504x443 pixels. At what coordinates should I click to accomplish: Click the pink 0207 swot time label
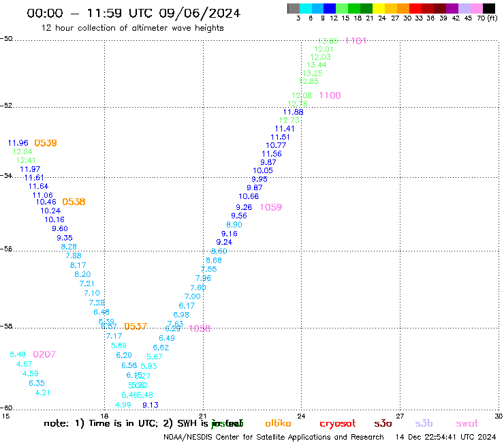pyautogui.click(x=44, y=354)
